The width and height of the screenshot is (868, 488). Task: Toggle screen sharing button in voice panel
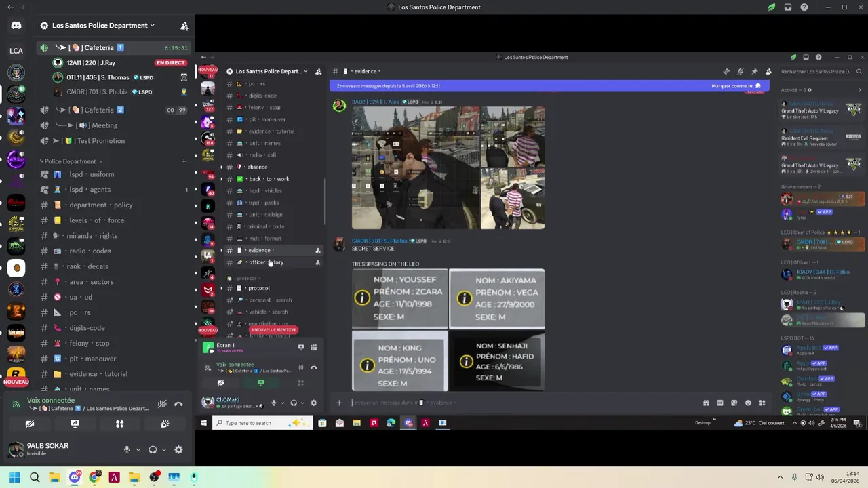75,424
